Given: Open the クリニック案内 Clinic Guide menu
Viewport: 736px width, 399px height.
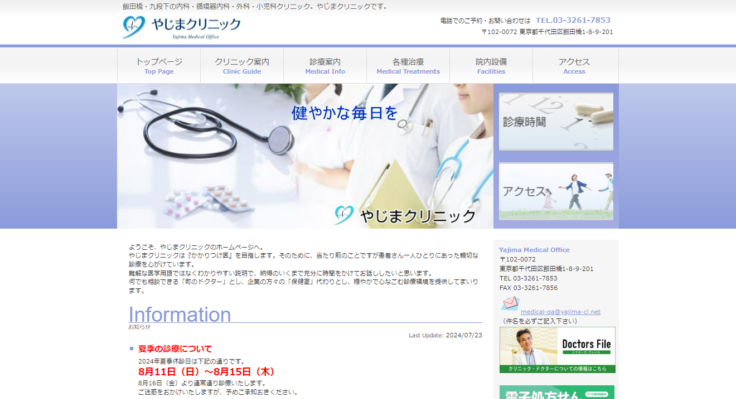Looking at the screenshot, I should click(242, 66).
